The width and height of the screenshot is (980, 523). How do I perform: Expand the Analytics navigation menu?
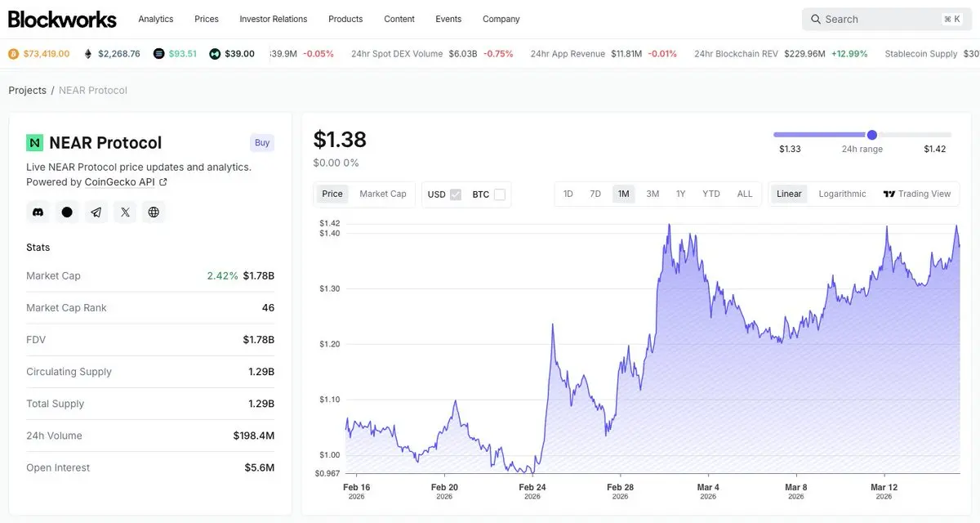(156, 19)
